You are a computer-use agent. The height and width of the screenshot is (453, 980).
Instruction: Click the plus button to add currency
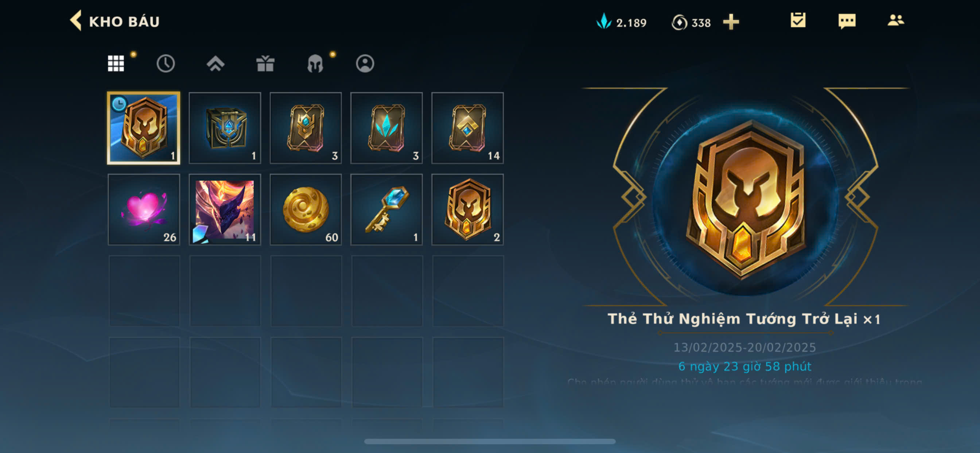[x=731, y=22]
